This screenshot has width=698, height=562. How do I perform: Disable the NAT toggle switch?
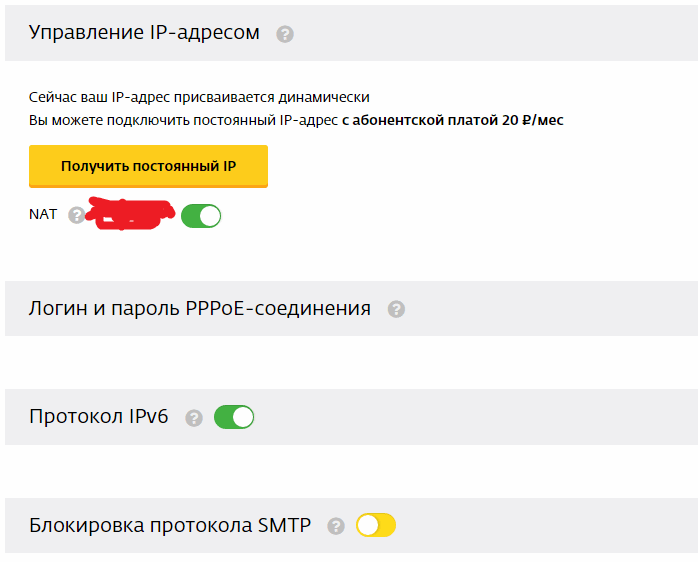(201, 215)
